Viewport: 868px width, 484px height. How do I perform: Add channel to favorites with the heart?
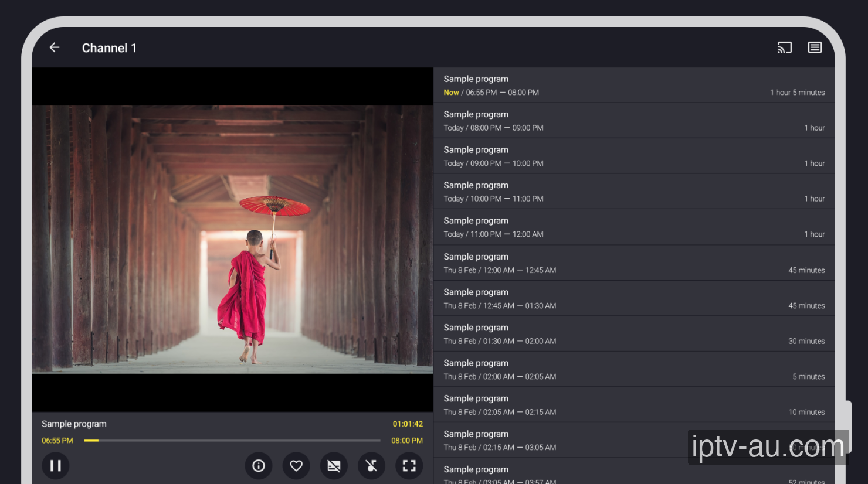click(296, 465)
